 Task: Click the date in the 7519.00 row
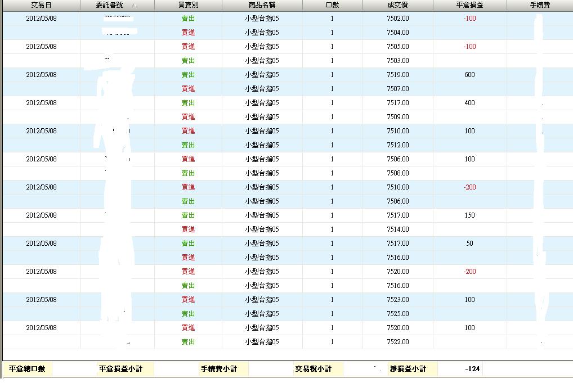pos(41,74)
